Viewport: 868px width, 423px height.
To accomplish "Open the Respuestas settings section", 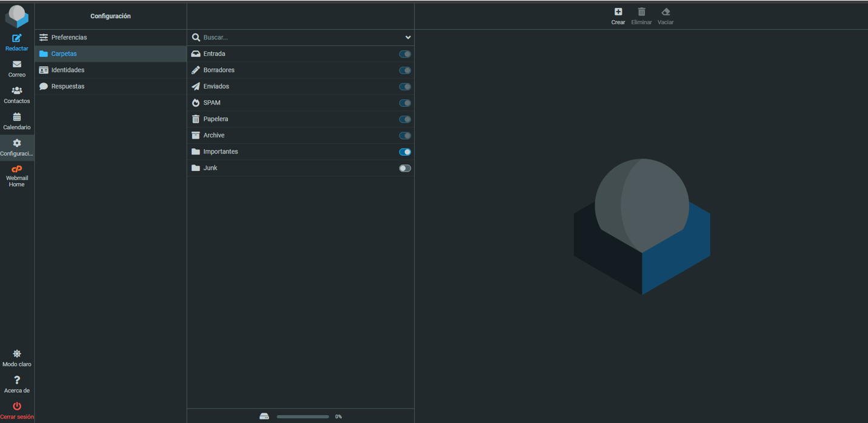I will click(68, 87).
